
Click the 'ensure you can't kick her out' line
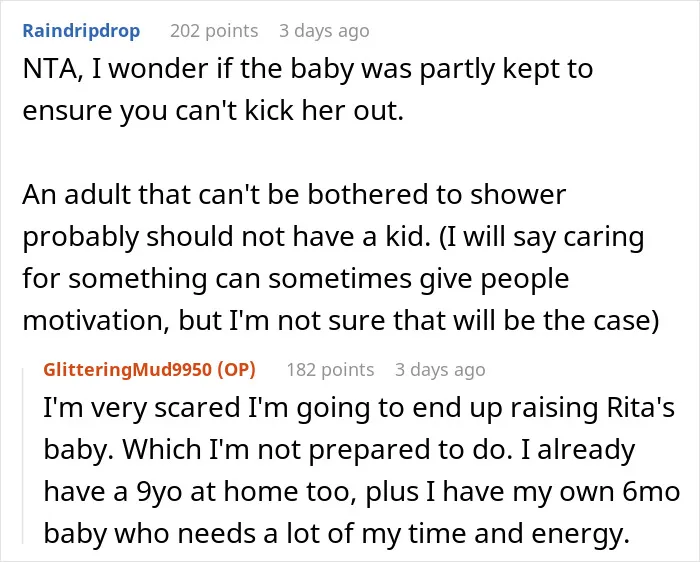coord(213,111)
